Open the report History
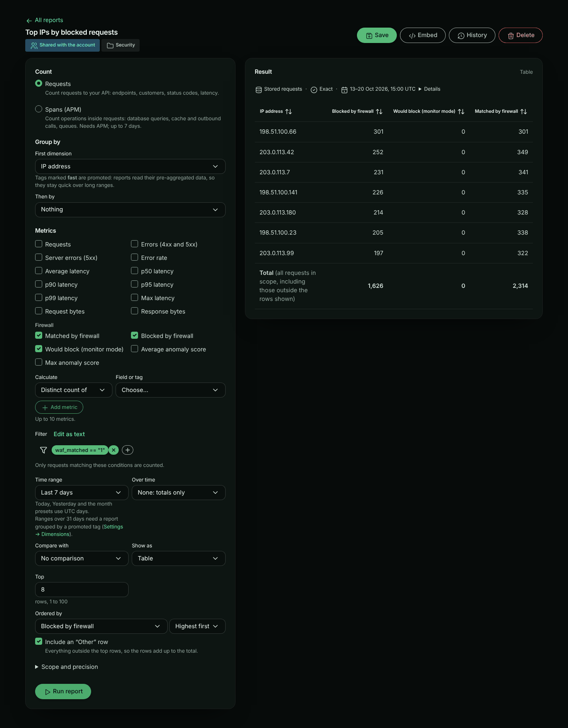 pos(472,35)
